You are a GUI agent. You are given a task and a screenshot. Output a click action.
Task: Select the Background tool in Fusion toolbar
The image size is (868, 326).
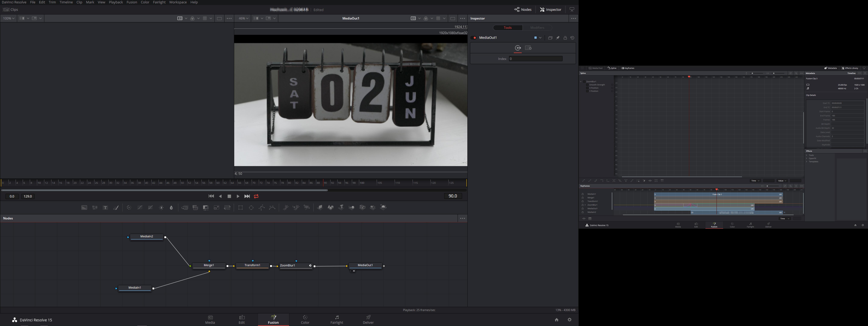click(84, 208)
